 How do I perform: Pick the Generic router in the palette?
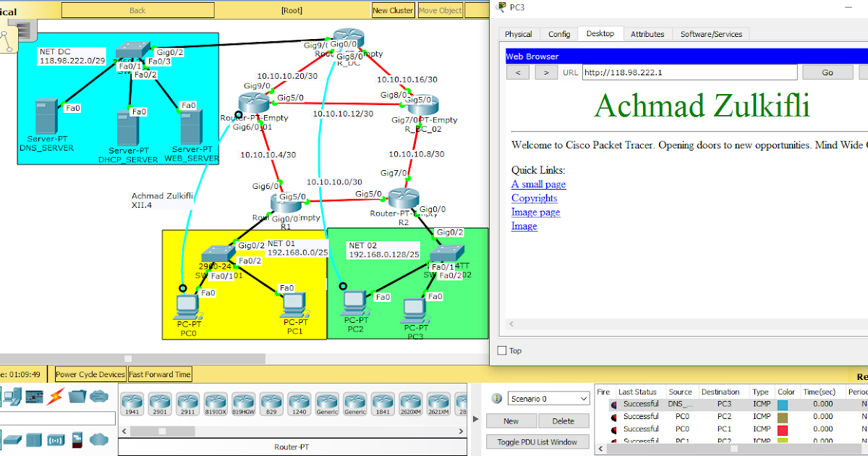tap(327, 403)
